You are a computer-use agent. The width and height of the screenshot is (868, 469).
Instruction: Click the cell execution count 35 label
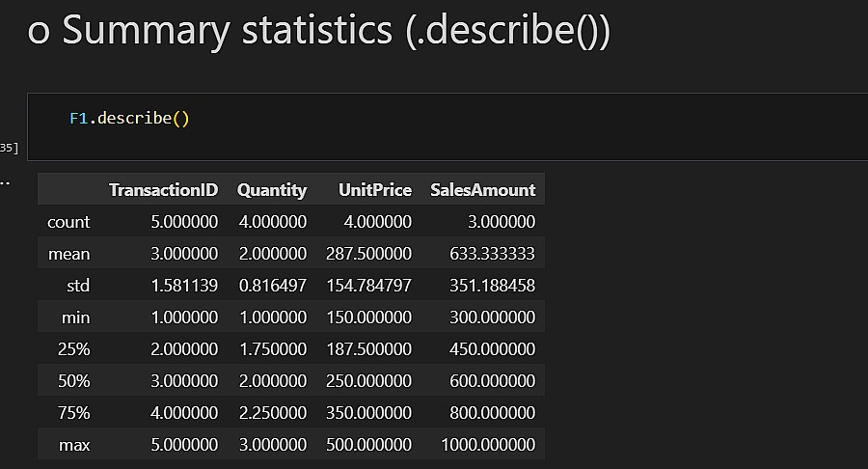9,148
